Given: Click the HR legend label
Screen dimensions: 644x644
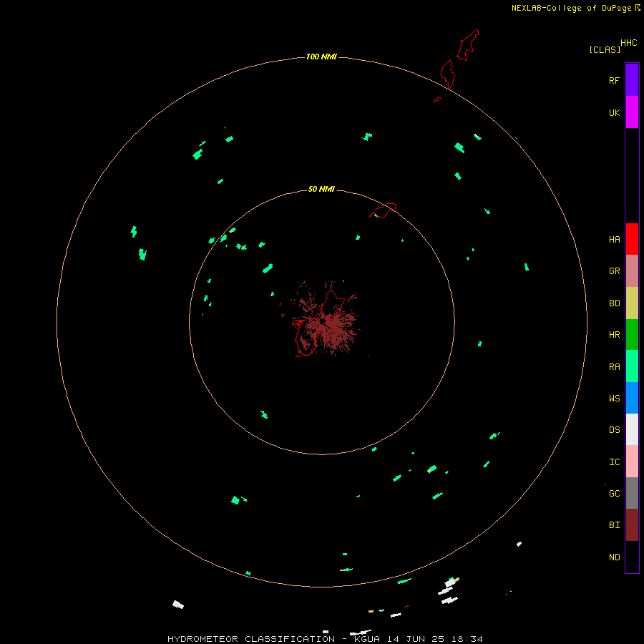Looking at the screenshot, I should (614, 335).
